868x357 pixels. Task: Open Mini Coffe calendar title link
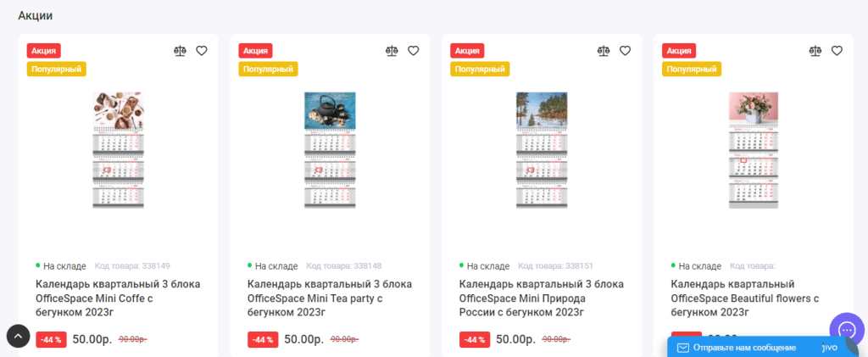coord(118,298)
